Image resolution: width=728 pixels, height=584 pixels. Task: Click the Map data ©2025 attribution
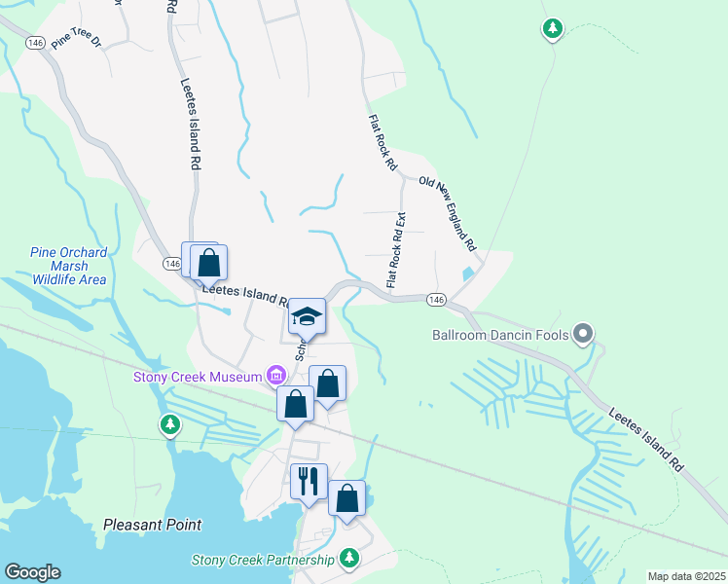pos(686,576)
